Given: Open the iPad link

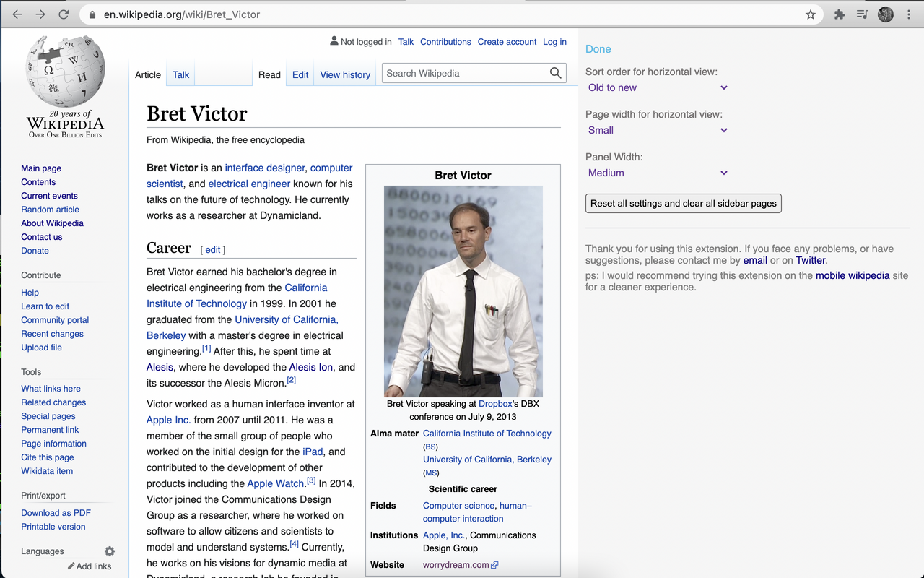Looking at the screenshot, I should (x=313, y=452).
